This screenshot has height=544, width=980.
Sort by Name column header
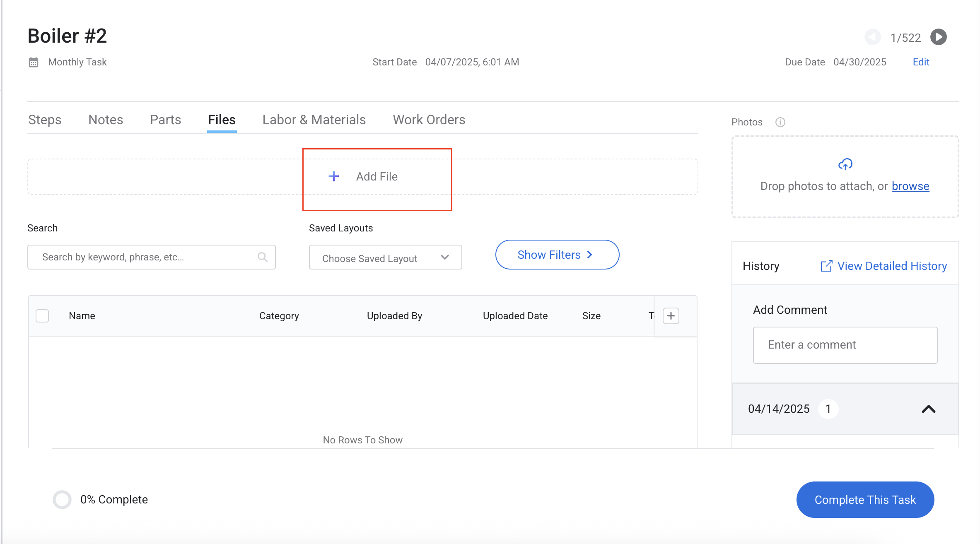click(82, 316)
